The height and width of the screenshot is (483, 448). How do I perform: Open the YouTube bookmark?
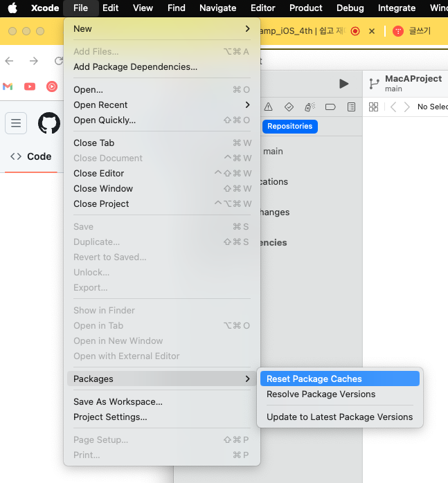30,86
